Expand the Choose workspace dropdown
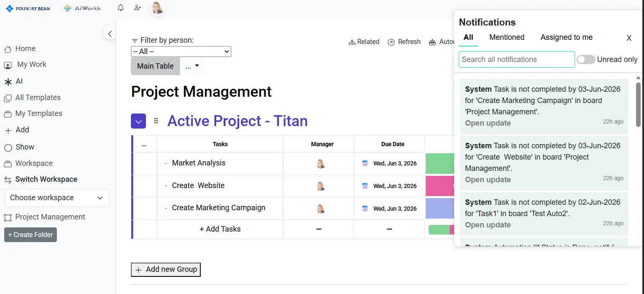The width and height of the screenshot is (644, 294). point(57,198)
